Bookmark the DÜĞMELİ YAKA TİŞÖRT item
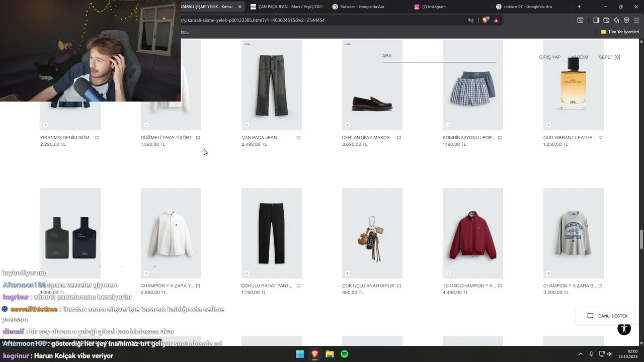644x362 pixels. tap(198, 138)
